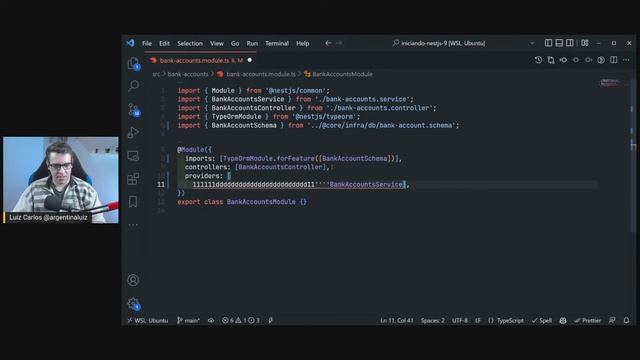640x360 pixels.
Task: Click the plug icon after the problems counter
Action: coord(270,320)
